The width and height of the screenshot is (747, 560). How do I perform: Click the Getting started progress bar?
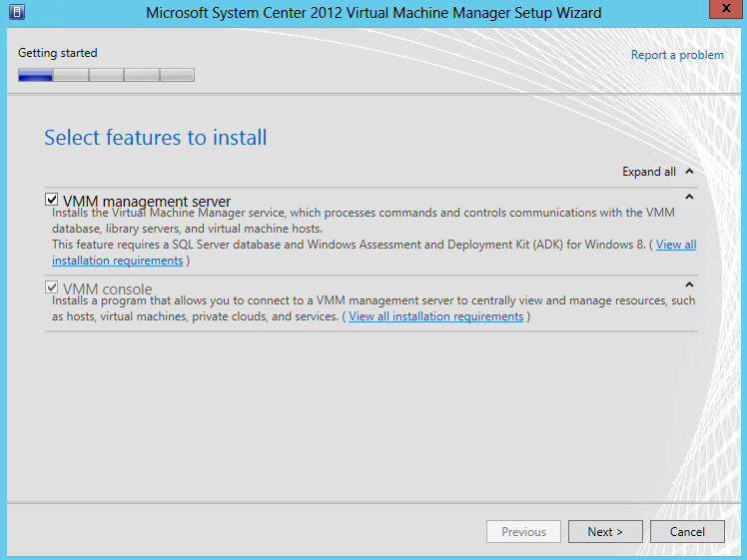pos(106,75)
